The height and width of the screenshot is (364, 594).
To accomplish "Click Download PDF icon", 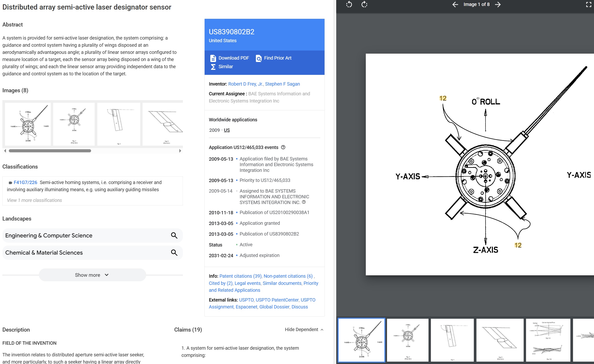I will (213, 58).
